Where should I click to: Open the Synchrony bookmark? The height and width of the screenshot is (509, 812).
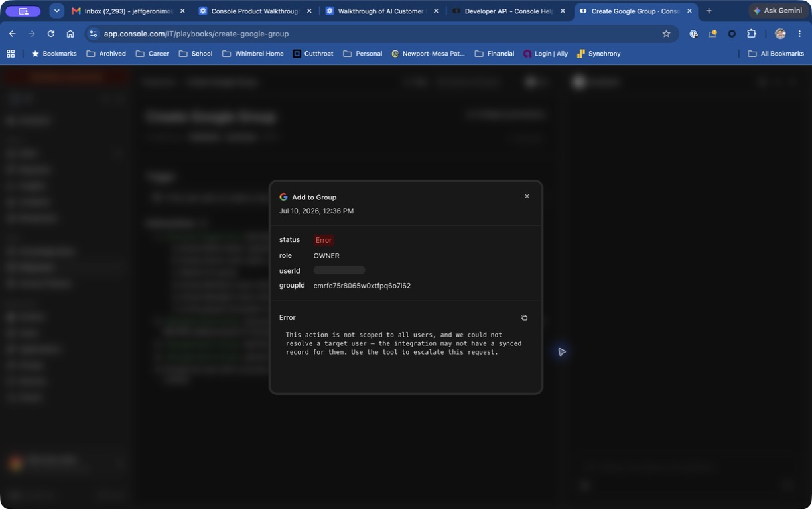pos(598,54)
